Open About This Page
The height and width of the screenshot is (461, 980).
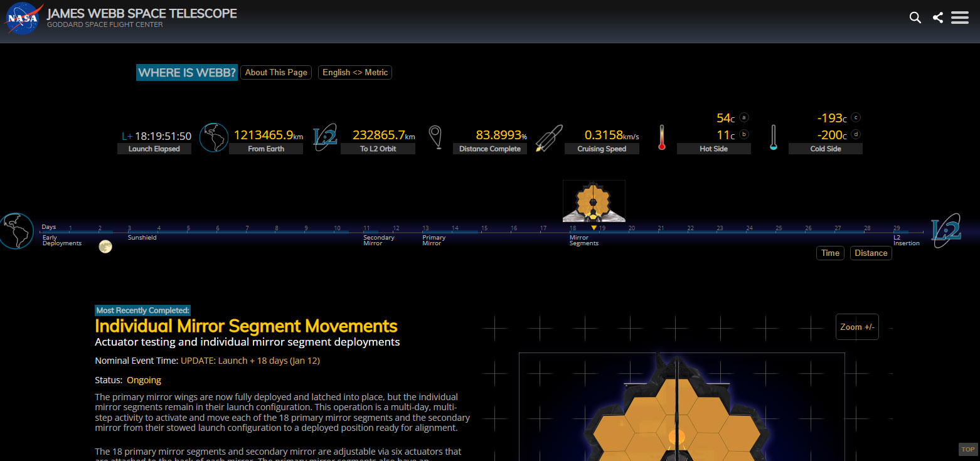point(276,73)
